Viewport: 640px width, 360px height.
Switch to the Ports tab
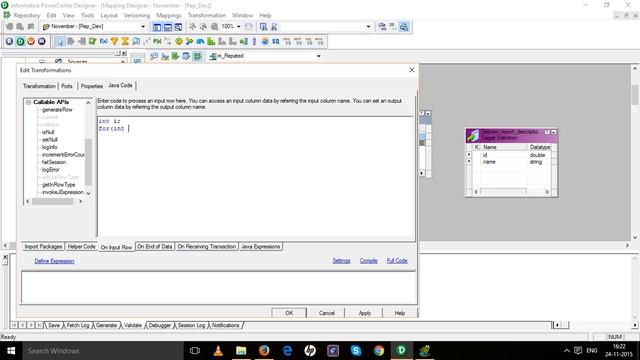click(67, 86)
